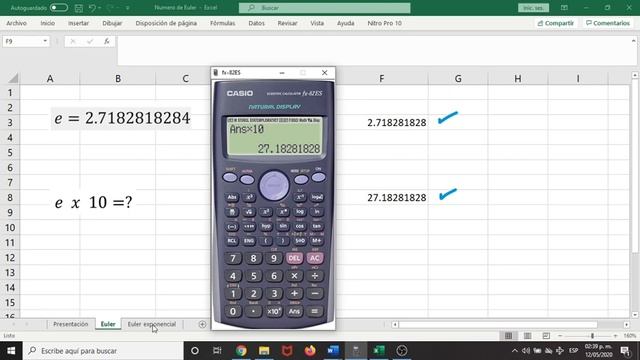Open the Task View taskbar icon

(217, 351)
